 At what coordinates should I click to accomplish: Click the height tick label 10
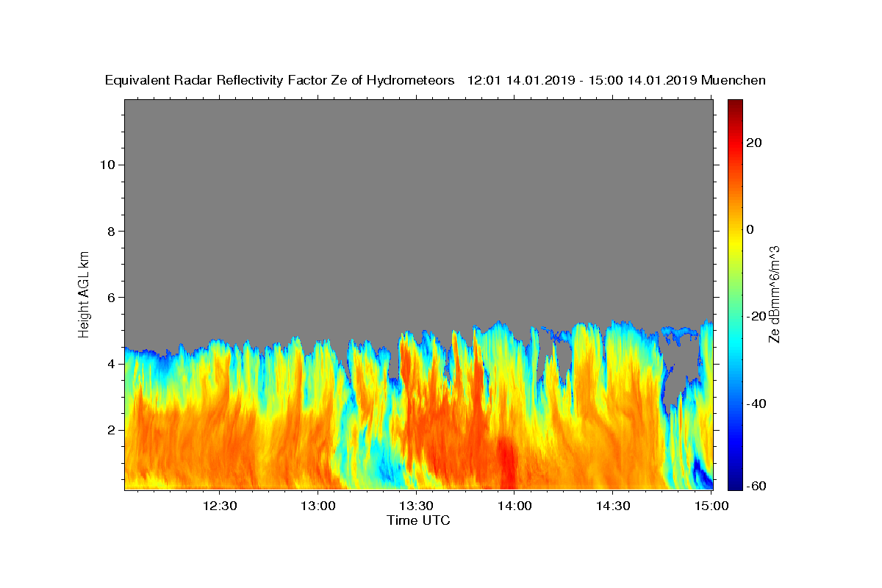point(107,165)
